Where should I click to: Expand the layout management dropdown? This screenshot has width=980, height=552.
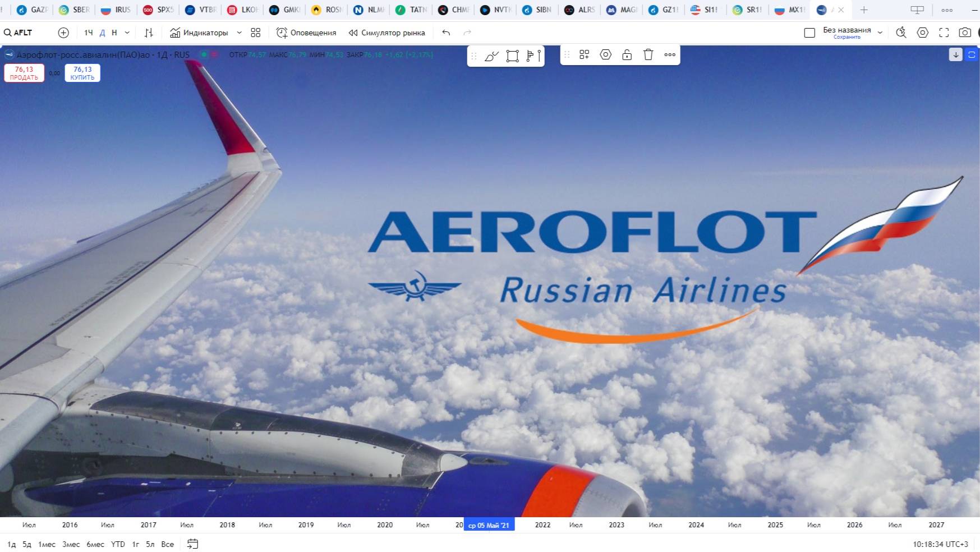pyautogui.click(x=880, y=33)
